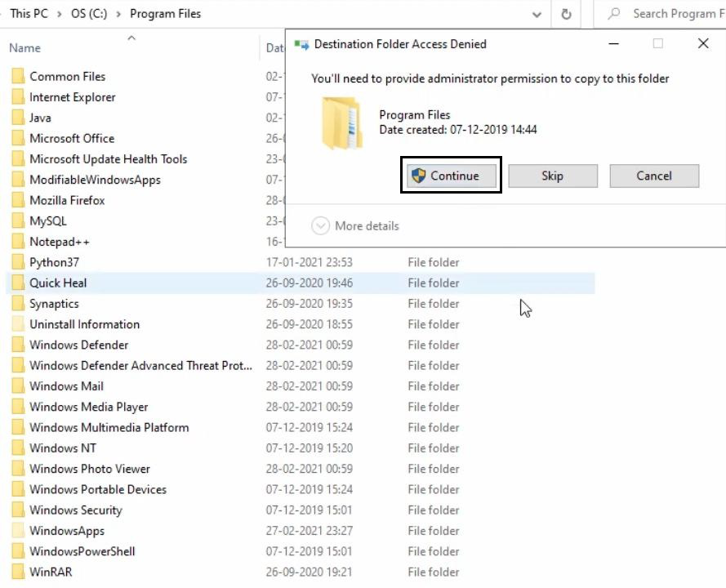726x588 pixels.
Task: Click File folder type for Uninstall Information
Action: [x=434, y=324]
